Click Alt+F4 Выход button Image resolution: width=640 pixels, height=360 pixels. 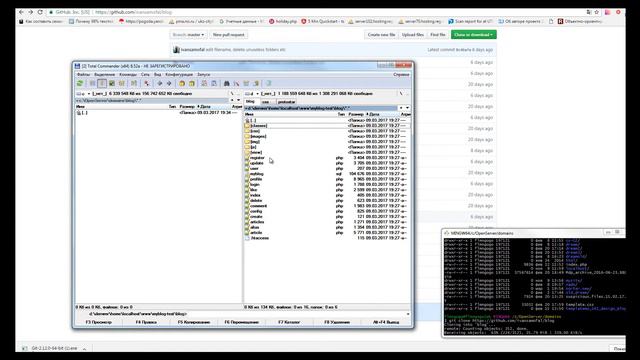tap(386, 322)
